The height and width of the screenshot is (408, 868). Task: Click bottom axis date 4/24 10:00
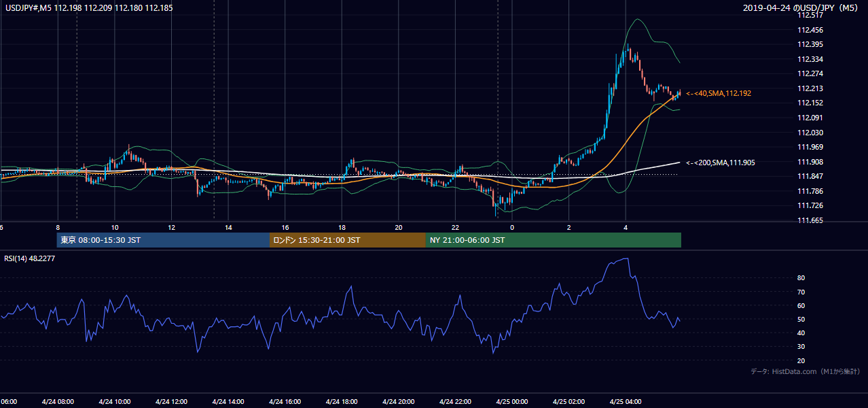click(x=115, y=402)
